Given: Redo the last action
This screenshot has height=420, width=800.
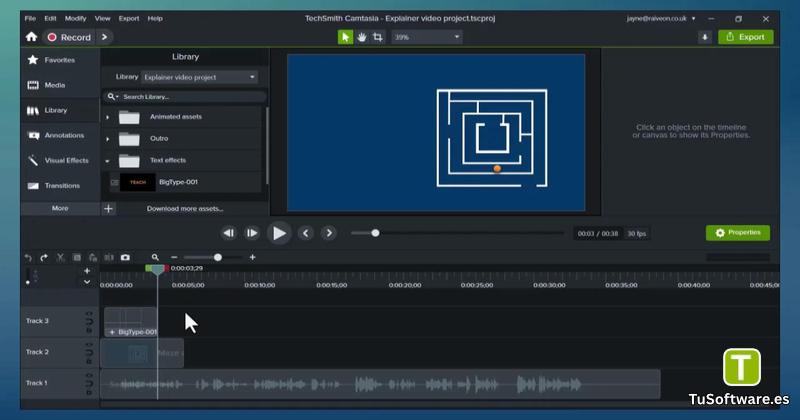Looking at the screenshot, I should click(44, 258).
